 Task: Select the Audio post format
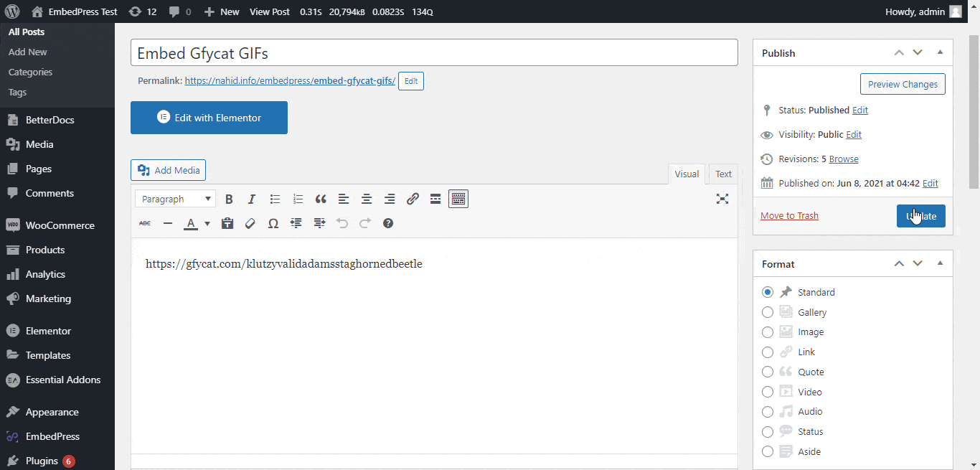tap(768, 412)
